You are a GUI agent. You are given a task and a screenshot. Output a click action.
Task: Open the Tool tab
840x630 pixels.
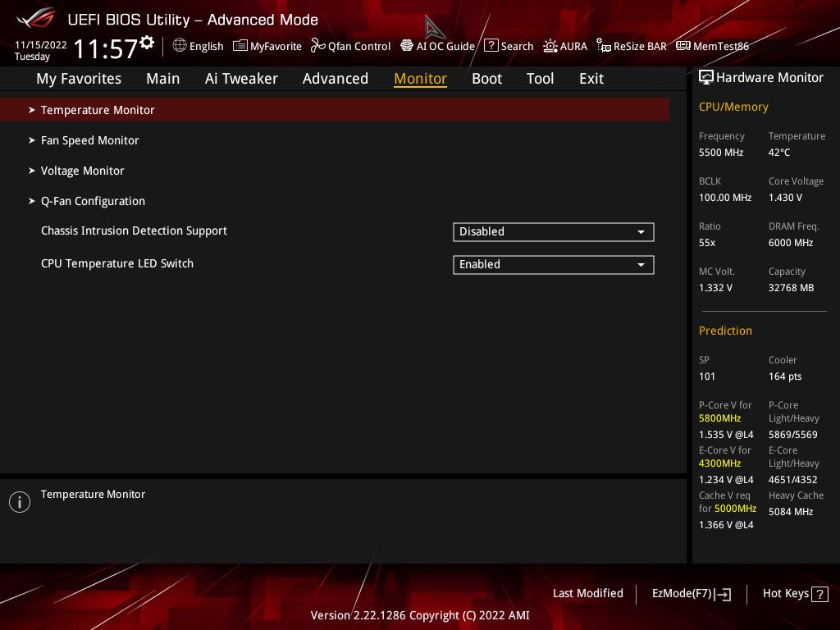[x=540, y=79]
